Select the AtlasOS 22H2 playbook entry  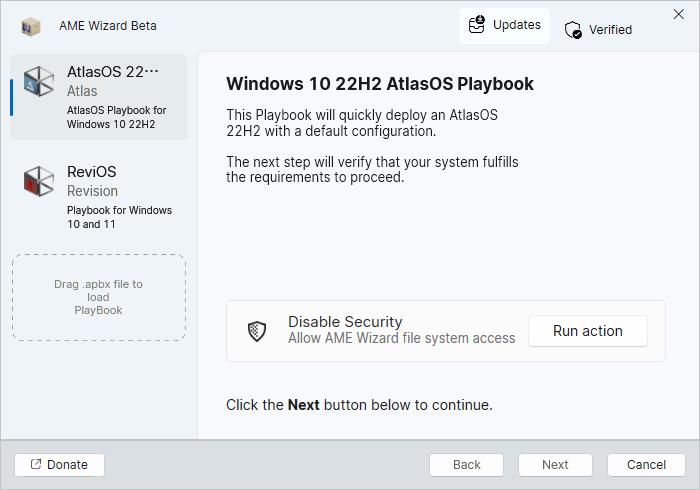[x=99, y=97]
